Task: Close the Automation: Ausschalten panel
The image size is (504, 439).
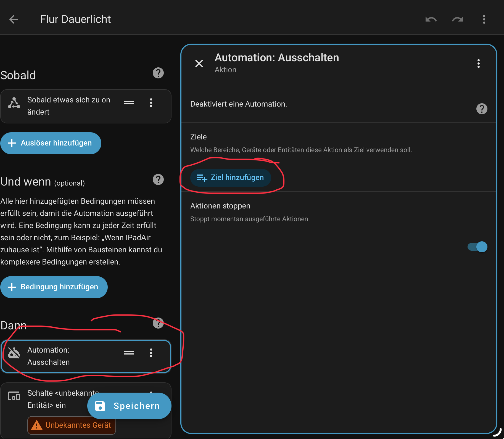Action: coord(199,64)
